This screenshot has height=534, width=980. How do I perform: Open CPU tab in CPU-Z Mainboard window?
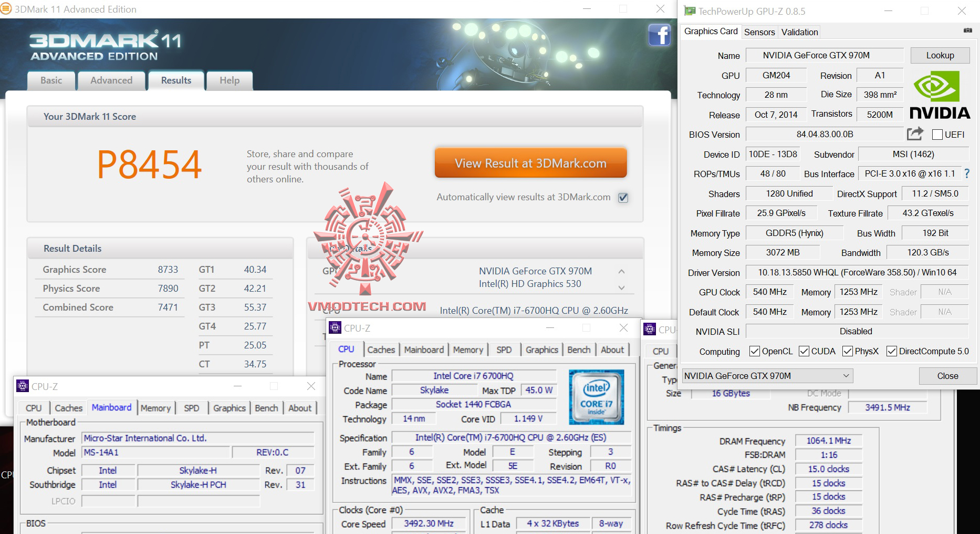click(34, 408)
